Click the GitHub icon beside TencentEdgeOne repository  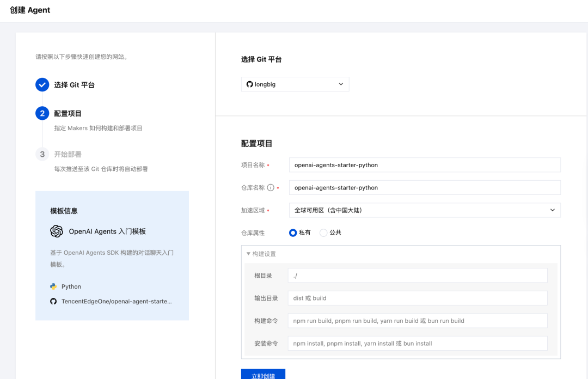pos(53,301)
